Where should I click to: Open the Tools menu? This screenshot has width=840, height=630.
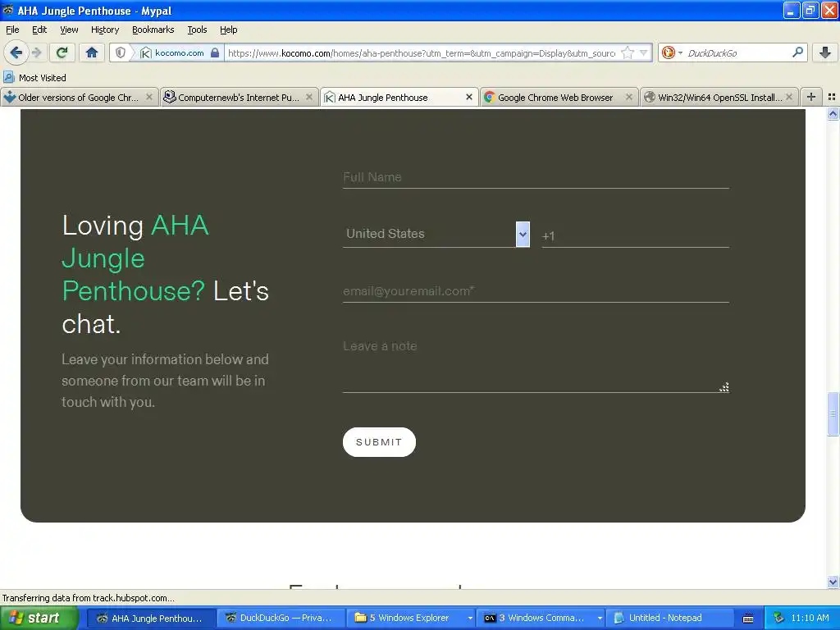point(197,30)
